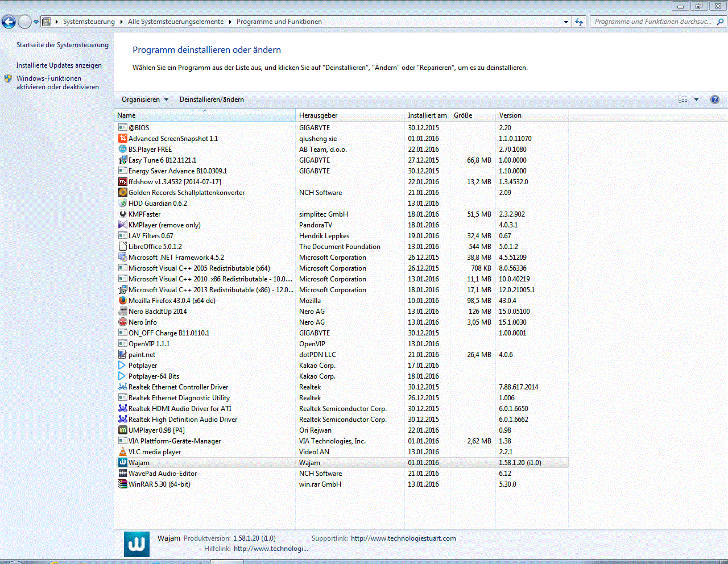Click Deinstallieren/ändern button

pyautogui.click(x=212, y=99)
